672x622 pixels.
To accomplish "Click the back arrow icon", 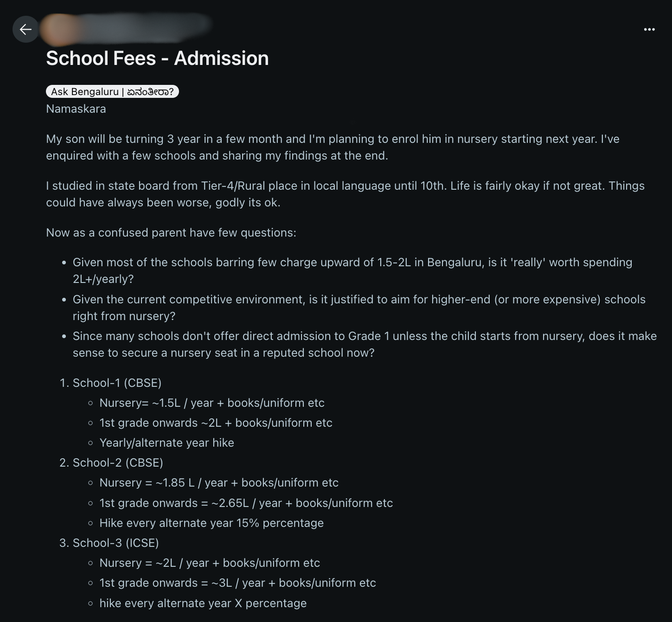I will click(x=26, y=30).
